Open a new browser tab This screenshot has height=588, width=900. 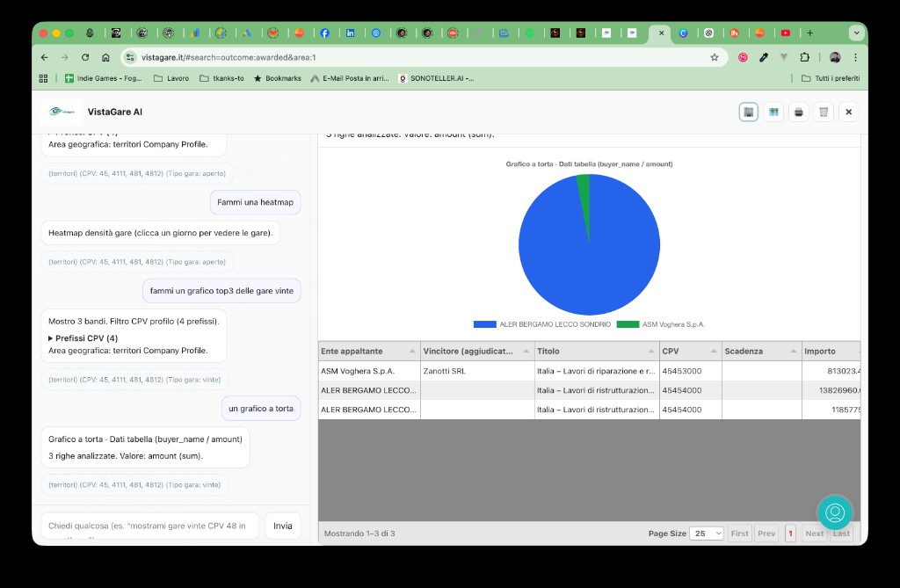(809, 33)
